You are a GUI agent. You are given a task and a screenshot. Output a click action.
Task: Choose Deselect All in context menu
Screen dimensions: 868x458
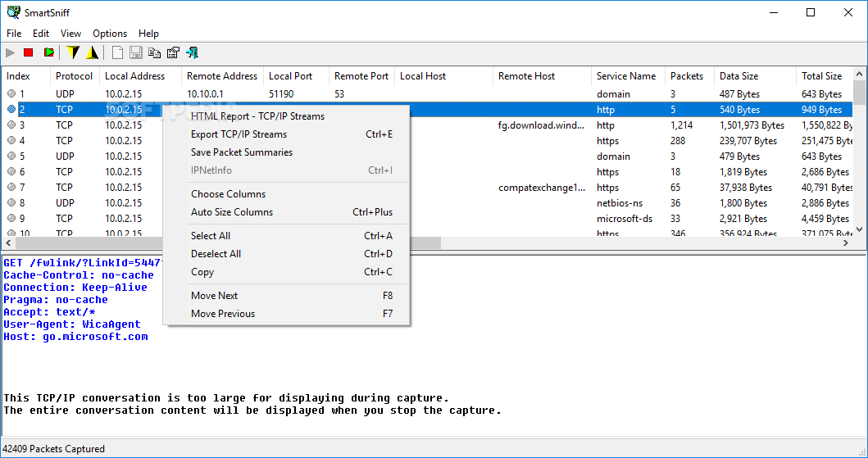point(286,254)
